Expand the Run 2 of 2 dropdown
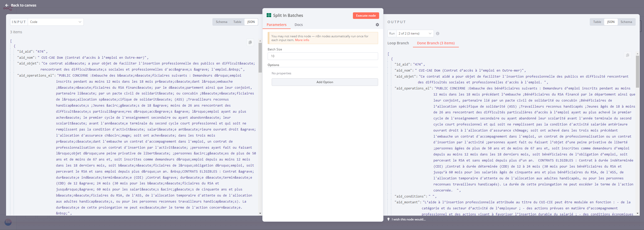This screenshot has width=644, height=230. [x=415, y=34]
